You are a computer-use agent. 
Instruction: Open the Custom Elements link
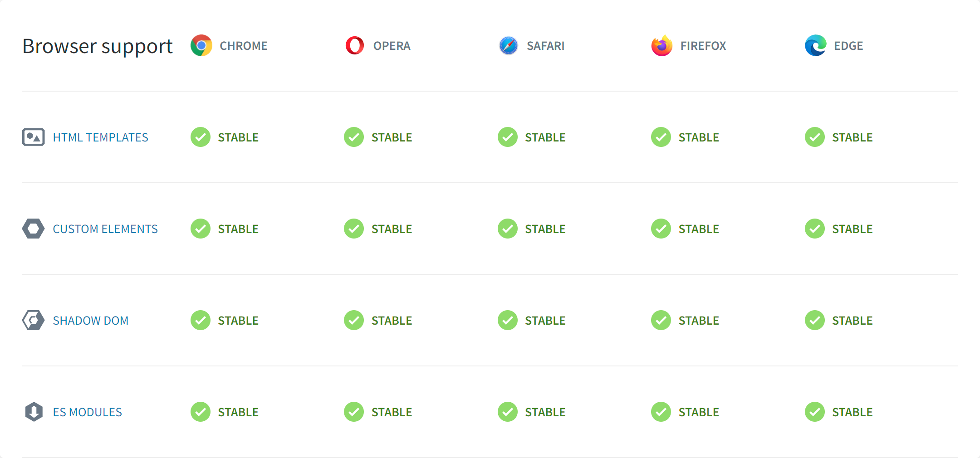[x=105, y=229]
